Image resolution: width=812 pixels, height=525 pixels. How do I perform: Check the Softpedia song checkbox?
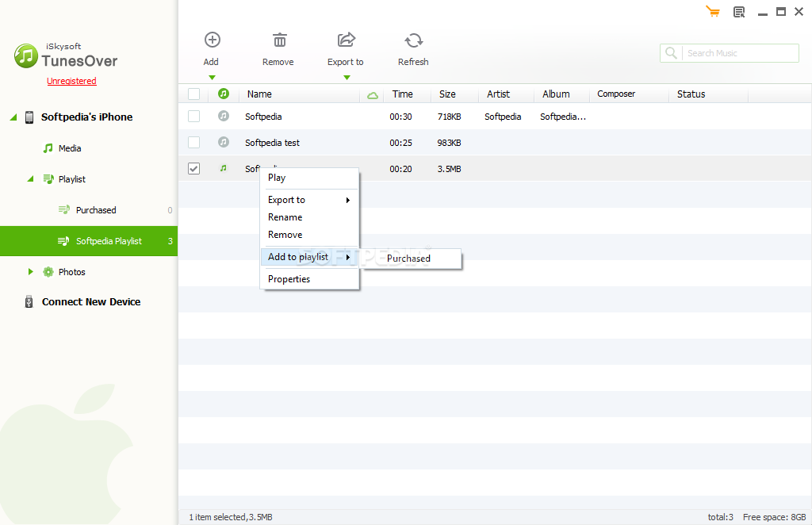click(x=193, y=116)
